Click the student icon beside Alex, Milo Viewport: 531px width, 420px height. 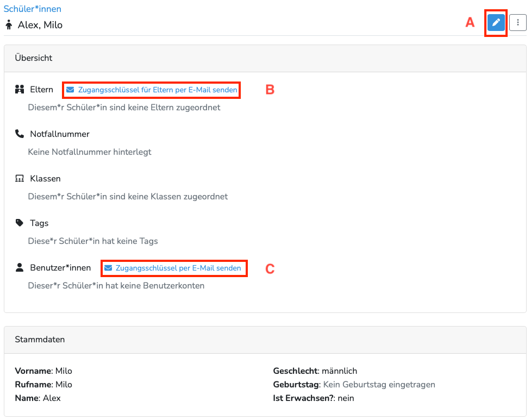9,25
